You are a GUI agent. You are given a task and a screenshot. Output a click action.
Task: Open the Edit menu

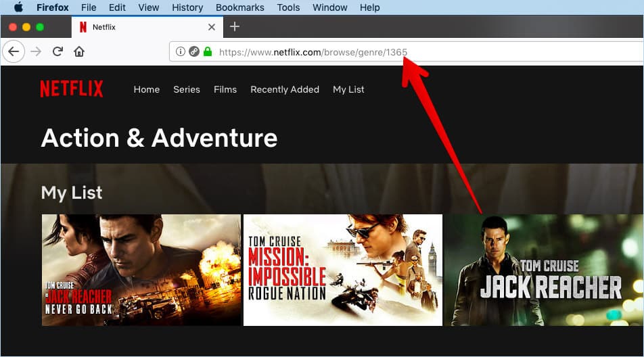[117, 7]
